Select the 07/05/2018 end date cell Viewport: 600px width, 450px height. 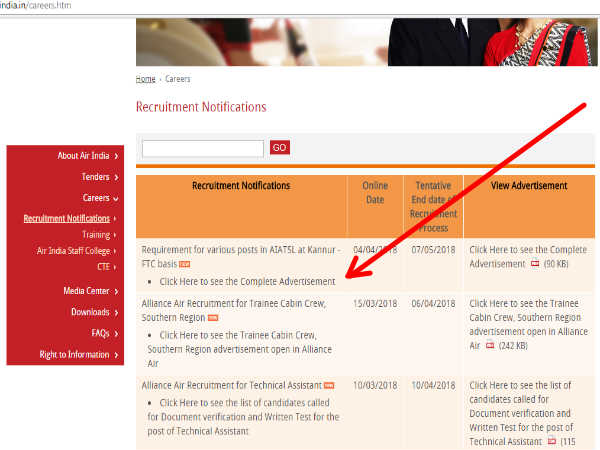coord(433,250)
